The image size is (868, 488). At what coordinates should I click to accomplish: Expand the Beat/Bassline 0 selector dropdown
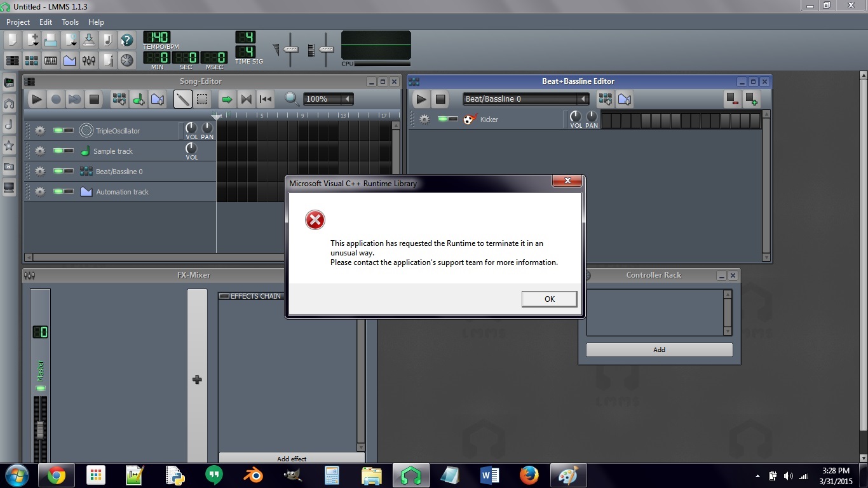582,99
